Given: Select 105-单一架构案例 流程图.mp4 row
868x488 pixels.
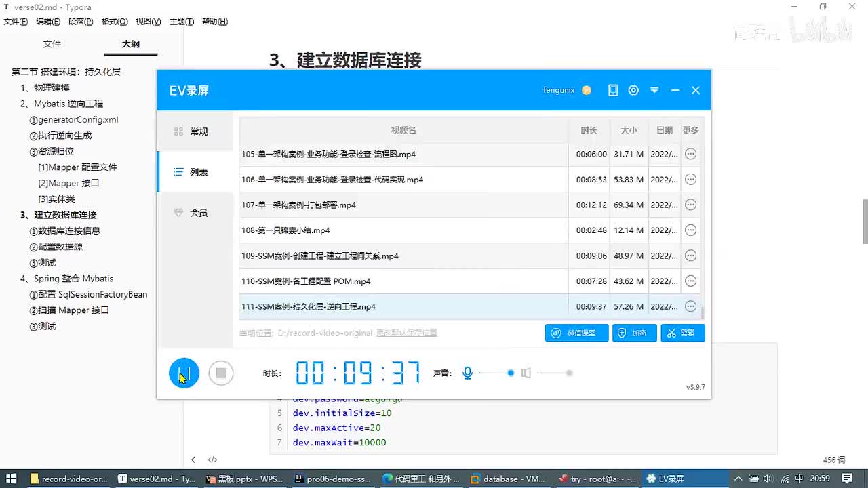Looking at the screenshot, I should click(470, 154).
